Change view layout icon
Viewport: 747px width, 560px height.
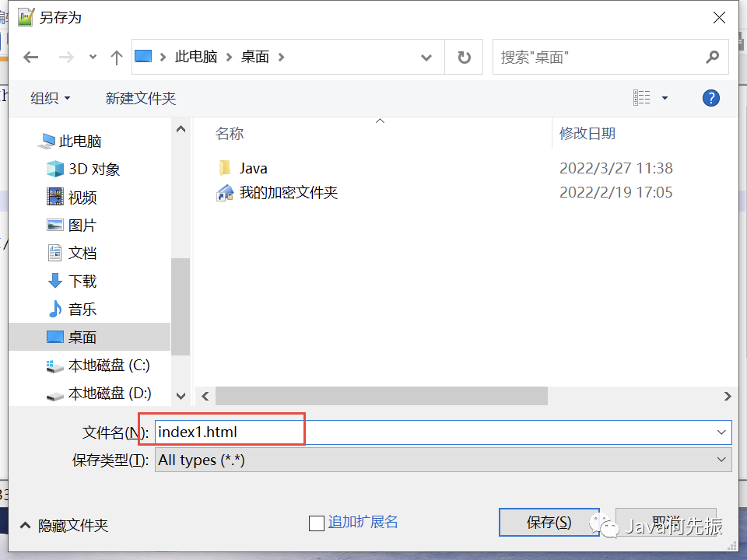[x=642, y=98]
